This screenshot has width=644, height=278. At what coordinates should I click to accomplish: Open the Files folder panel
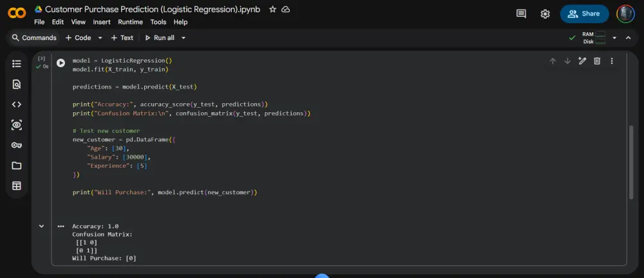[17, 166]
